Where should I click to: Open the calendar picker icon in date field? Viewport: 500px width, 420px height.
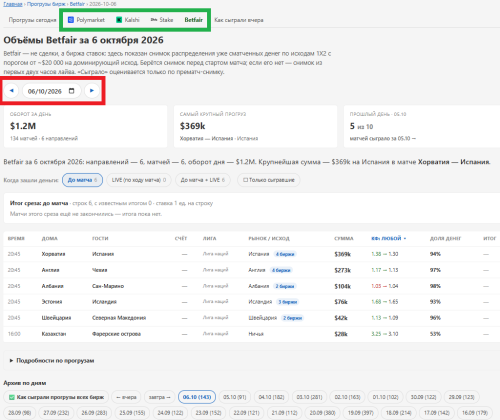pos(71,91)
